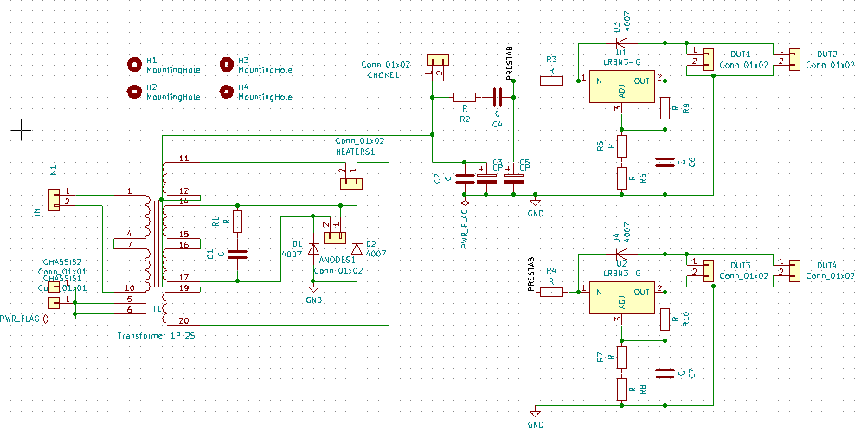The width and height of the screenshot is (868, 432).
Task: Select capacitor C4 next to resistor R2
Action: pyautogui.click(x=497, y=97)
